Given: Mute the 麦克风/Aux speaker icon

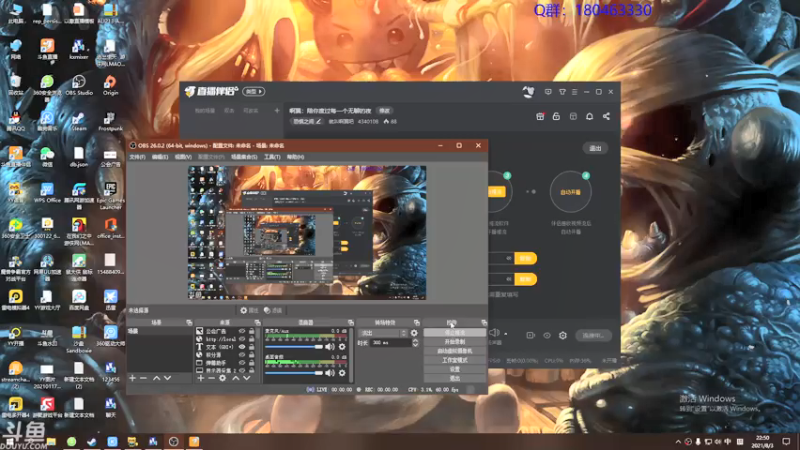Looking at the screenshot, I should 330,347.
